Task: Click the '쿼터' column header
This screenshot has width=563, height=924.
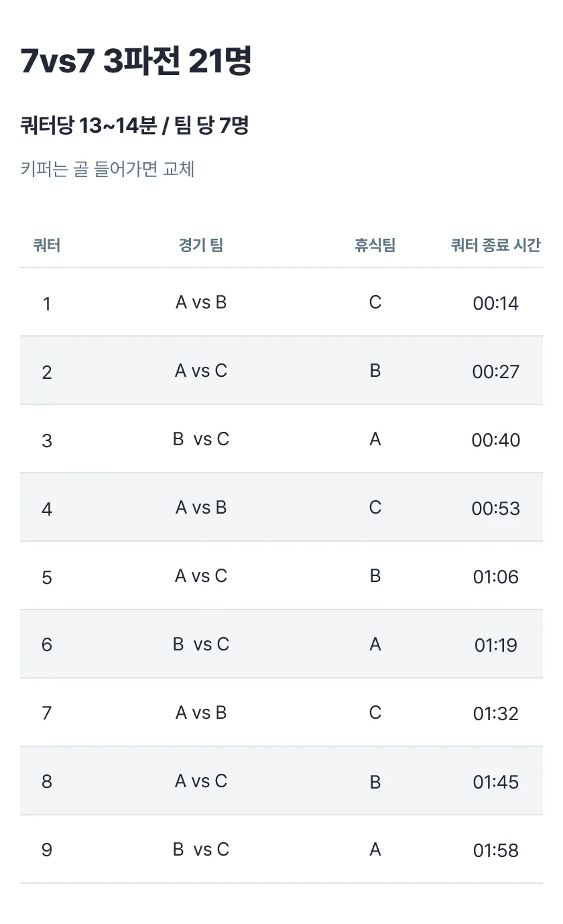Action: tap(47, 245)
